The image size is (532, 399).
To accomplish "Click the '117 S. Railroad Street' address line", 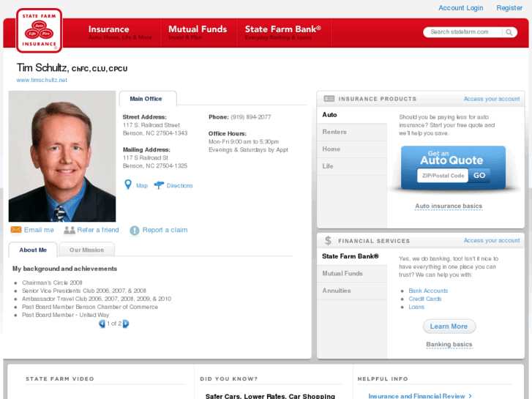I will (151, 125).
